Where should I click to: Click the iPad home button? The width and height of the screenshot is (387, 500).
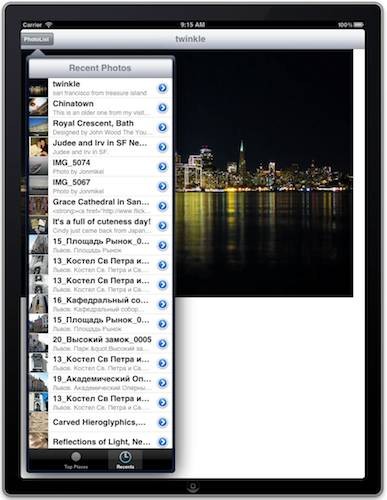click(x=193, y=486)
